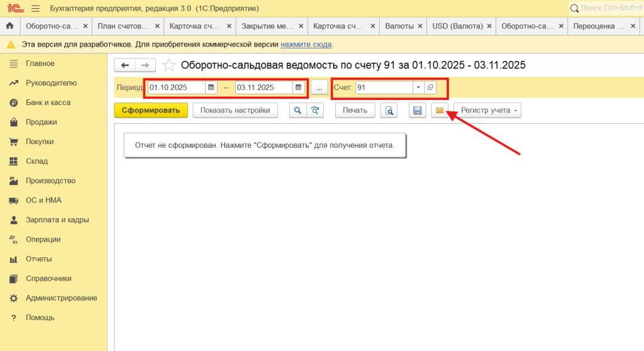Click the period start date field 01.10.2025
The image size is (644, 351).
[x=177, y=87]
